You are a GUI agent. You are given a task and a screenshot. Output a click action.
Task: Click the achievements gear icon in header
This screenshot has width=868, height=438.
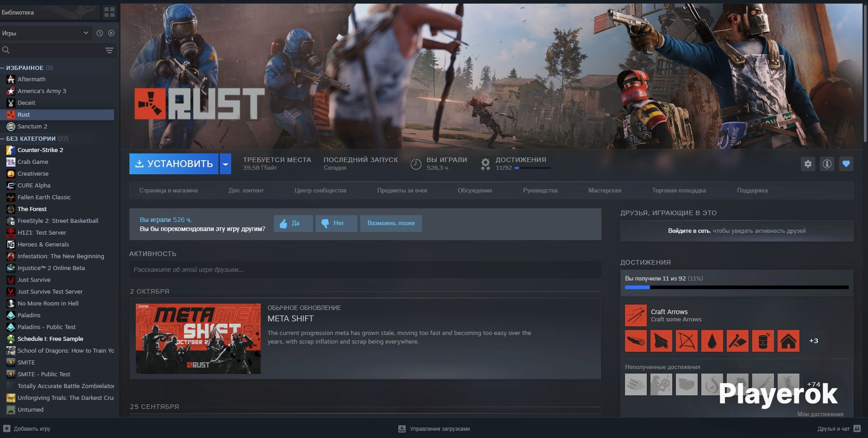coord(486,164)
